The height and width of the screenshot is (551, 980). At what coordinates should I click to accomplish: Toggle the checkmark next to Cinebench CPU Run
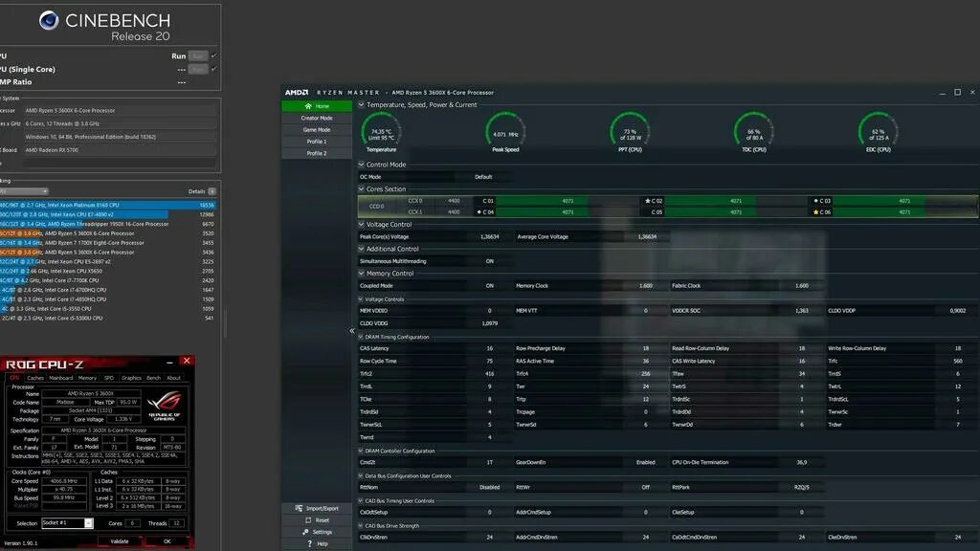(x=214, y=56)
